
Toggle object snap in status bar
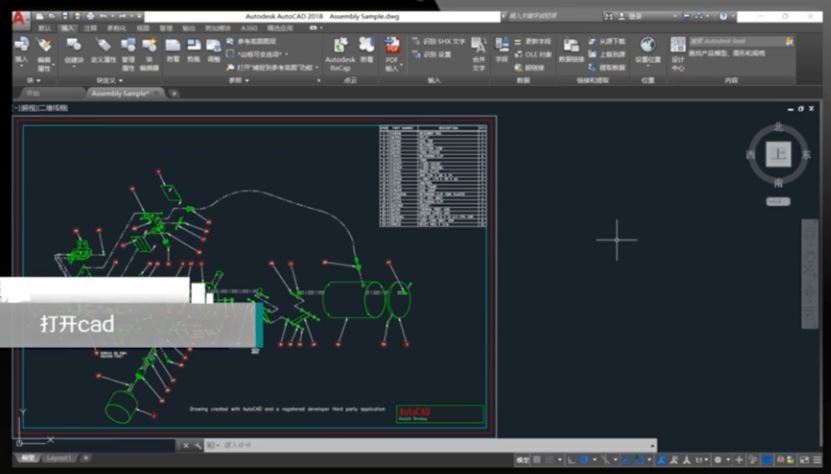point(640,460)
